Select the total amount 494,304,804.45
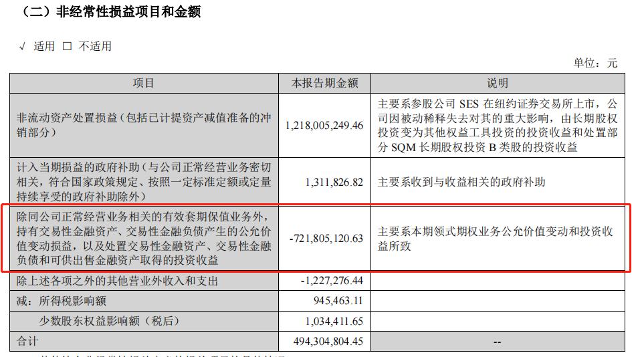 click(x=328, y=342)
